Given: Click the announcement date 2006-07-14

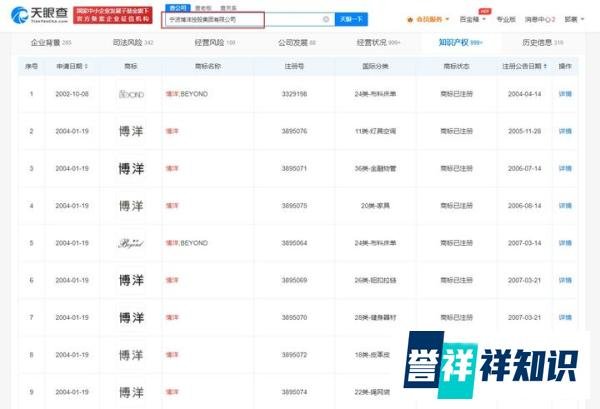Looking at the screenshot, I should coord(524,168).
